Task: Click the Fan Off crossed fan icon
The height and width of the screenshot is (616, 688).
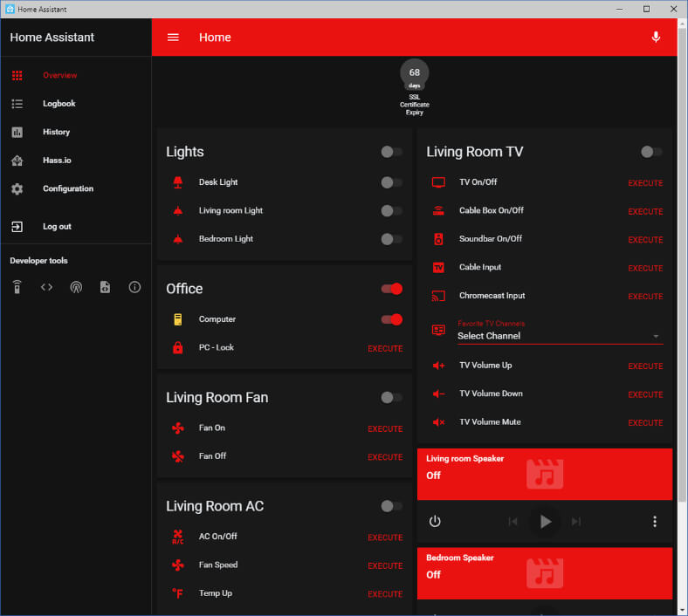Action: point(178,456)
